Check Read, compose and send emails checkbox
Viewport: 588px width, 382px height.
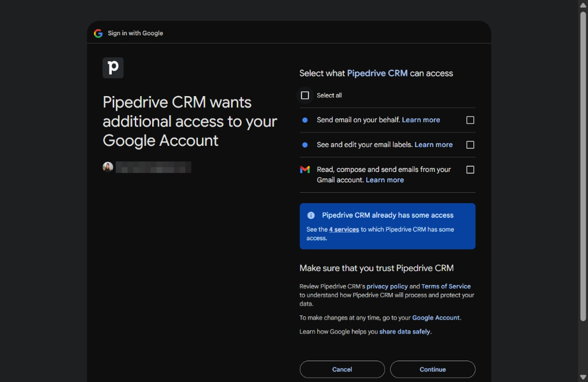[470, 170]
